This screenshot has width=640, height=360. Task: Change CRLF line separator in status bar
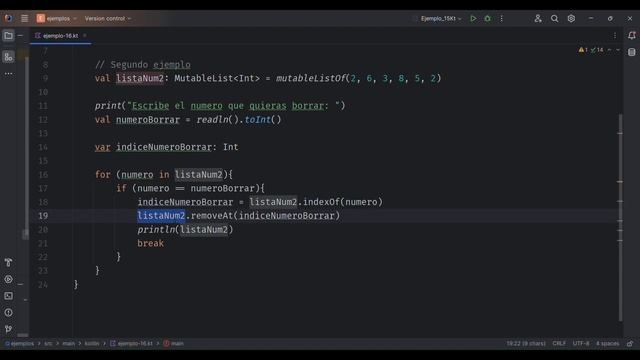click(559, 344)
